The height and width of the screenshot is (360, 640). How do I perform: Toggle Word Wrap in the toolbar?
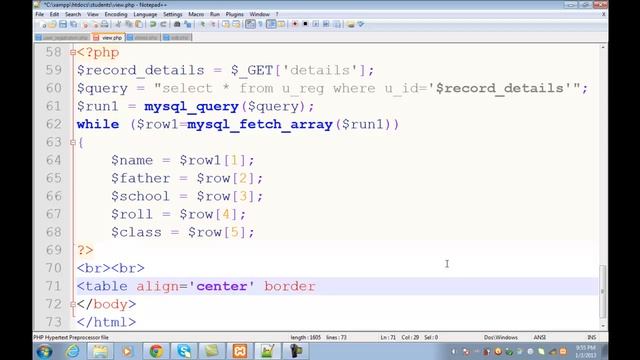pyautogui.click(x=250, y=24)
